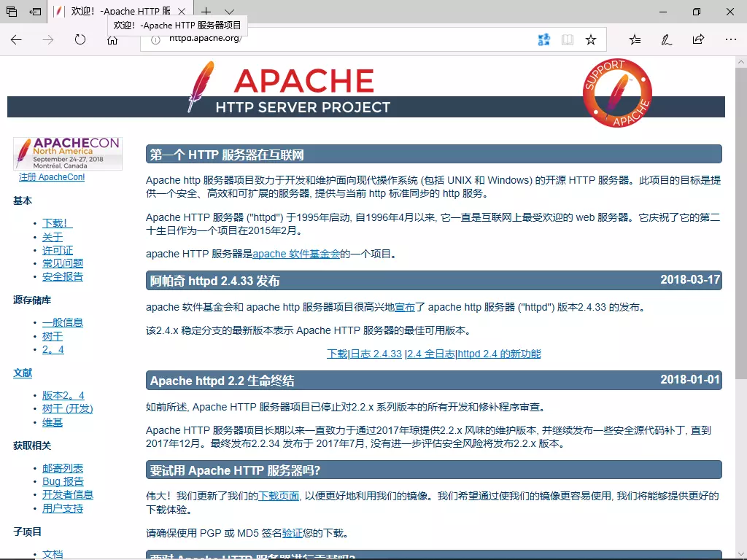Share this page icon

(x=698, y=39)
